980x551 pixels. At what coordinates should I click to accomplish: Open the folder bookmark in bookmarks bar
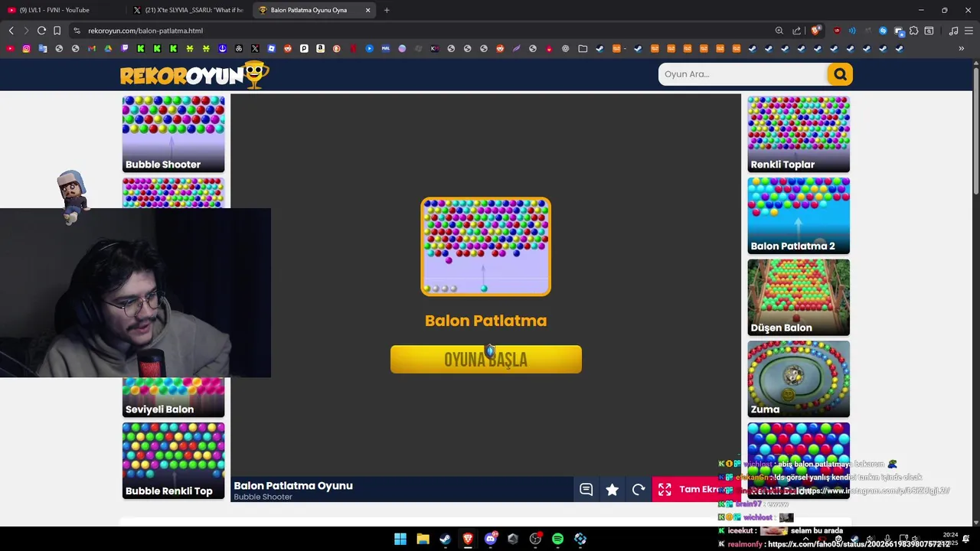click(583, 48)
